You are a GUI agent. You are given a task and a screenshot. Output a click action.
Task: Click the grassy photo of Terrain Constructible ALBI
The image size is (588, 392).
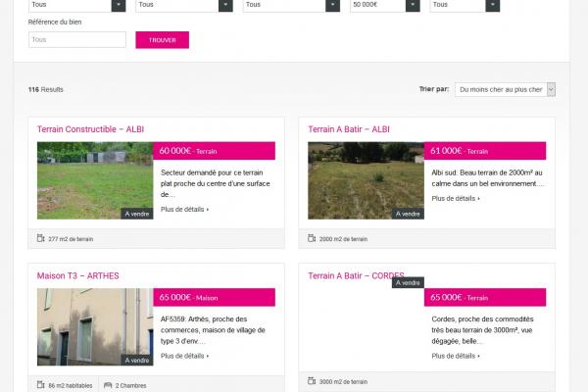tap(94, 180)
